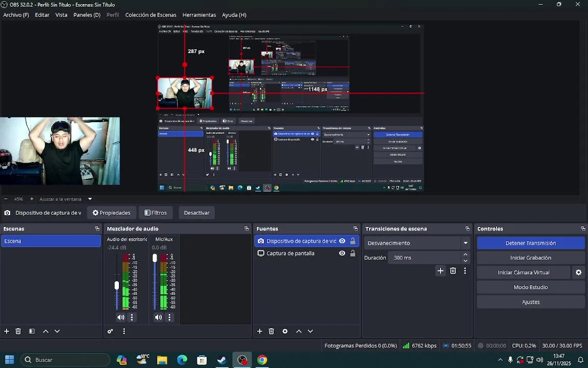Screen dimensions: 588x368
Task: Click the webcam overlay in preview
Action: [185, 93]
